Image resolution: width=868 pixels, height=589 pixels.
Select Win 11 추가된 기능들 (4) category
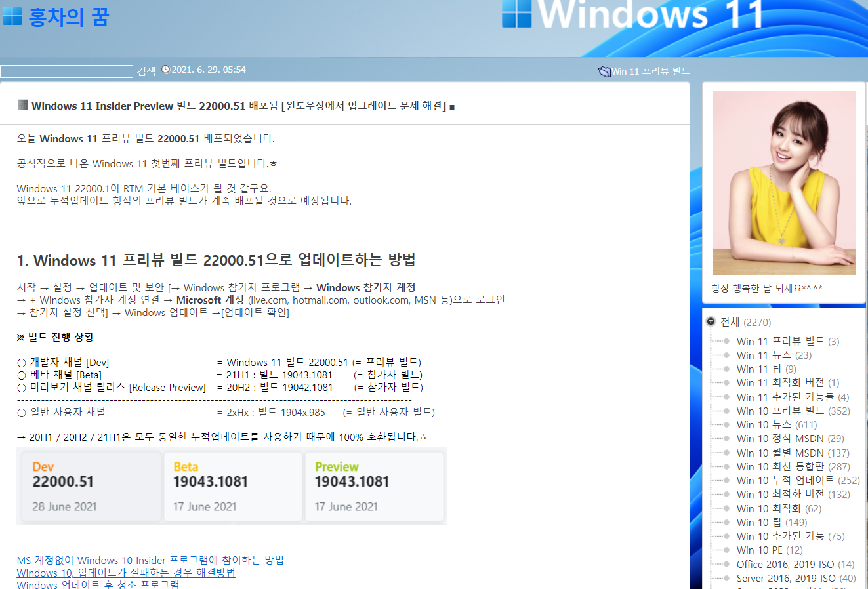(793, 397)
